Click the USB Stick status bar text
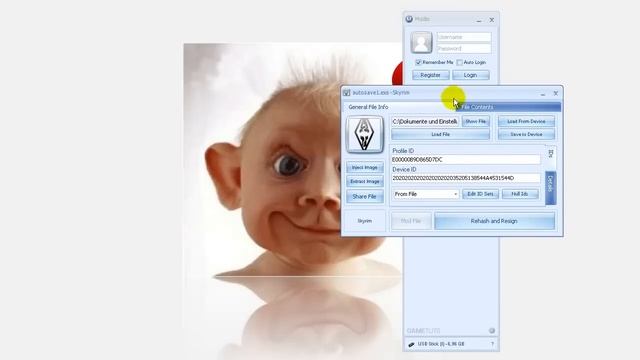The width and height of the screenshot is (640, 360). pyautogui.click(x=441, y=344)
